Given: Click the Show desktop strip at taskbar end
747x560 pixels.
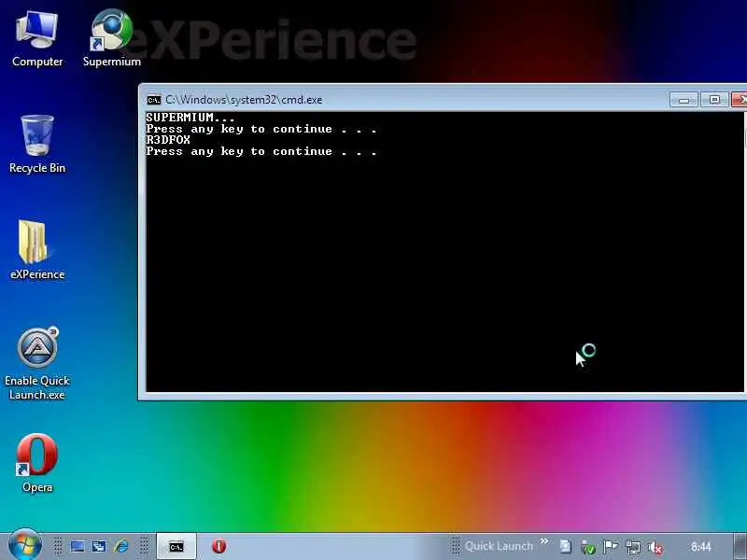Looking at the screenshot, I should point(740,547).
